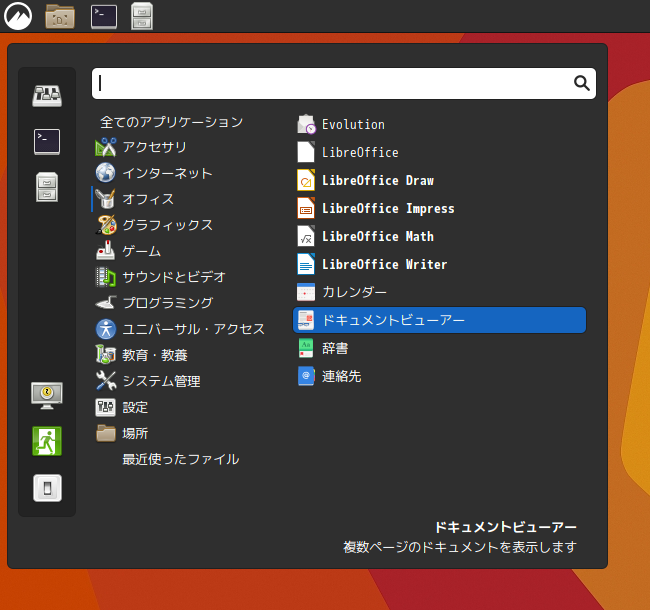Open ドキュメントビューアー document viewer
Image resolution: width=650 pixels, height=610 pixels.
pyautogui.click(x=439, y=320)
